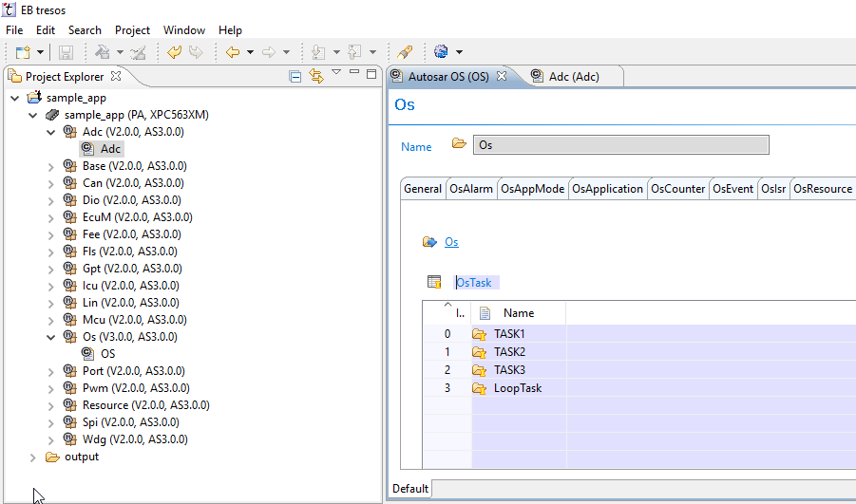Select the OsApplication tab
The width and height of the screenshot is (856, 504).
pyautogui.click(x=608, y=189)
